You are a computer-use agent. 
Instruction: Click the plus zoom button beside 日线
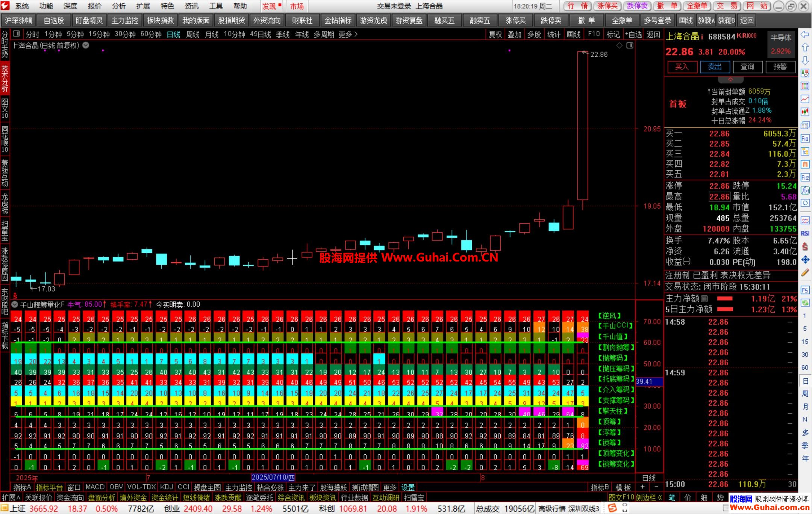pos(642,487)
